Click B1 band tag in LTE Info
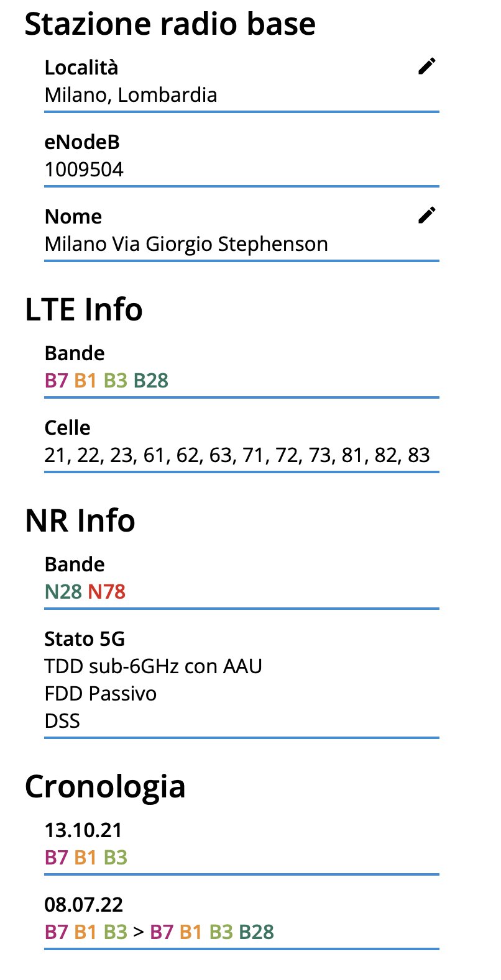The image size is (501, 980). (x=85, y=380)
